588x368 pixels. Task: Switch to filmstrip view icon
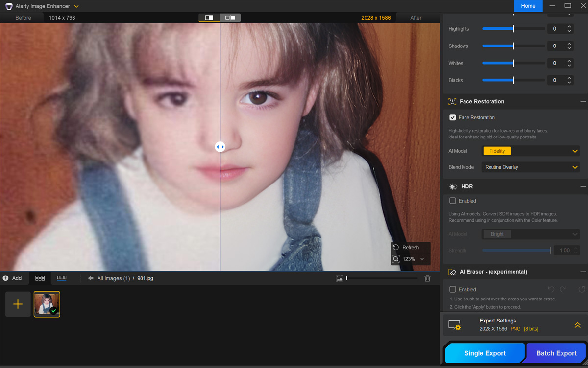click(62, 278)
